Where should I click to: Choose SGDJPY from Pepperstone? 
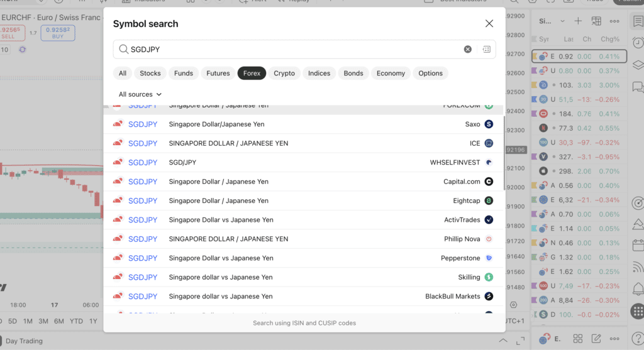304,258
